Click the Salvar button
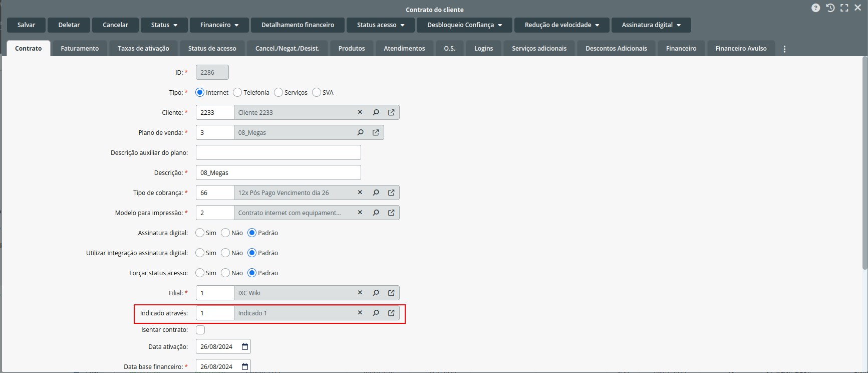The image size is (868, 373). tap(26, 25)
